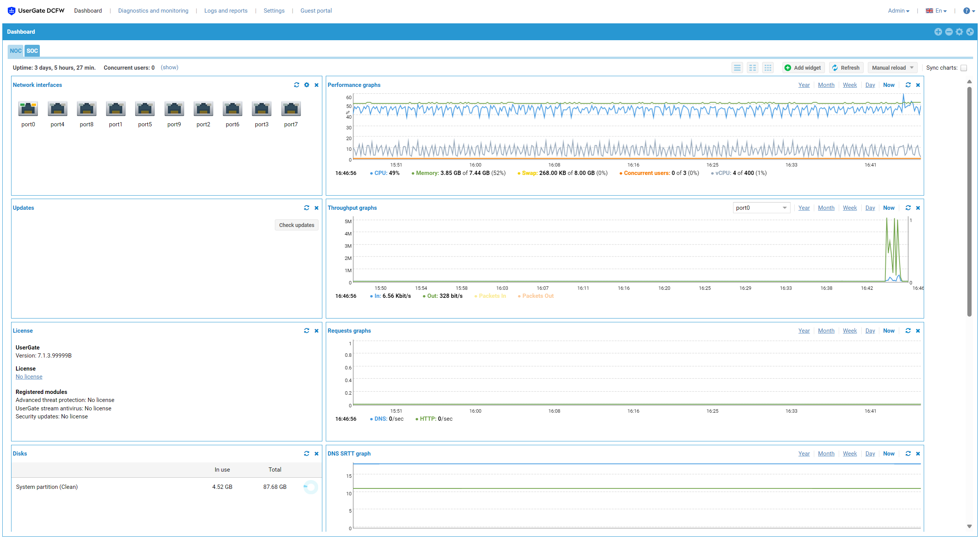Screen dimensions: 980x539
Task: Refresh the Updates widget
Action: [x=307, y=208]
